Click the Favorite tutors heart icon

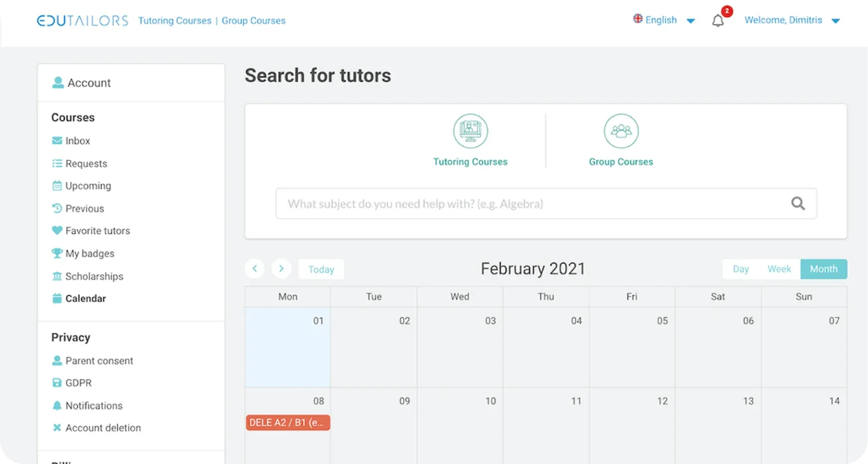(57, 231)
